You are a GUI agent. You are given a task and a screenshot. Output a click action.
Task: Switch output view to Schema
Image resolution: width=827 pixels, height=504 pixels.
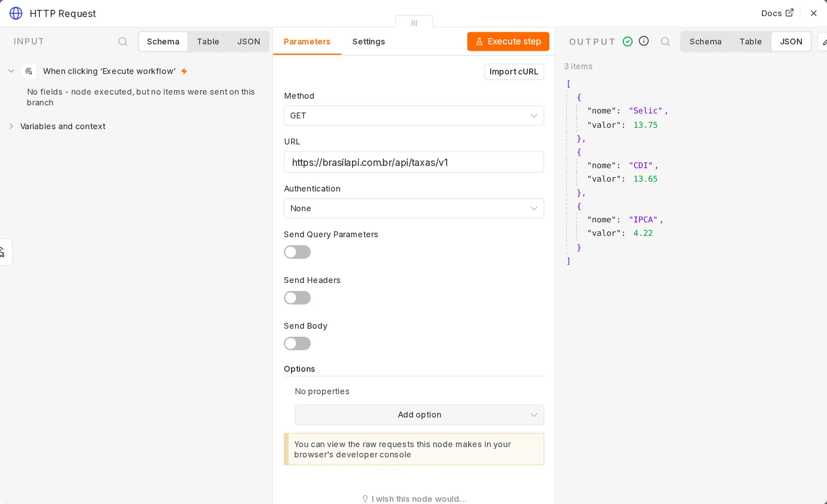[705, 41]
